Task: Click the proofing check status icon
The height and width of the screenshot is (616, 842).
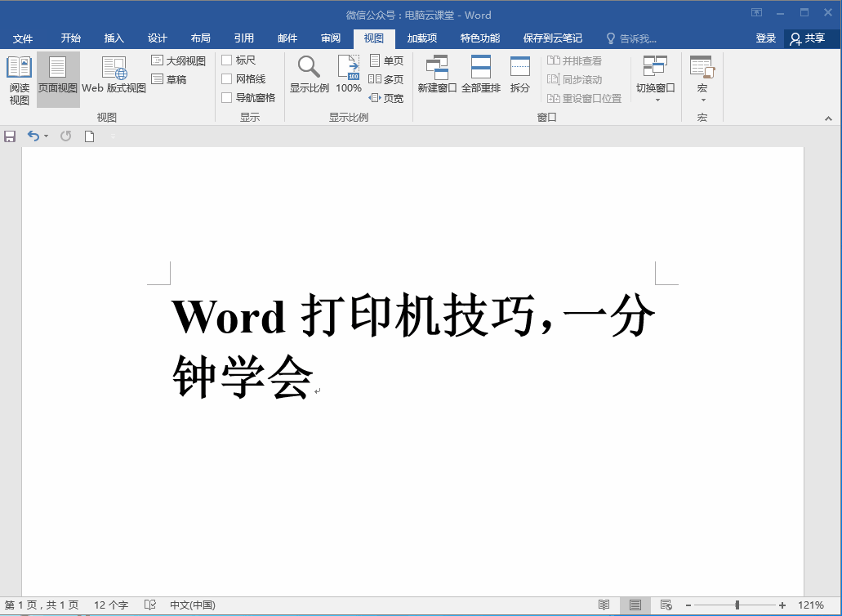Action: click(149, 605)
